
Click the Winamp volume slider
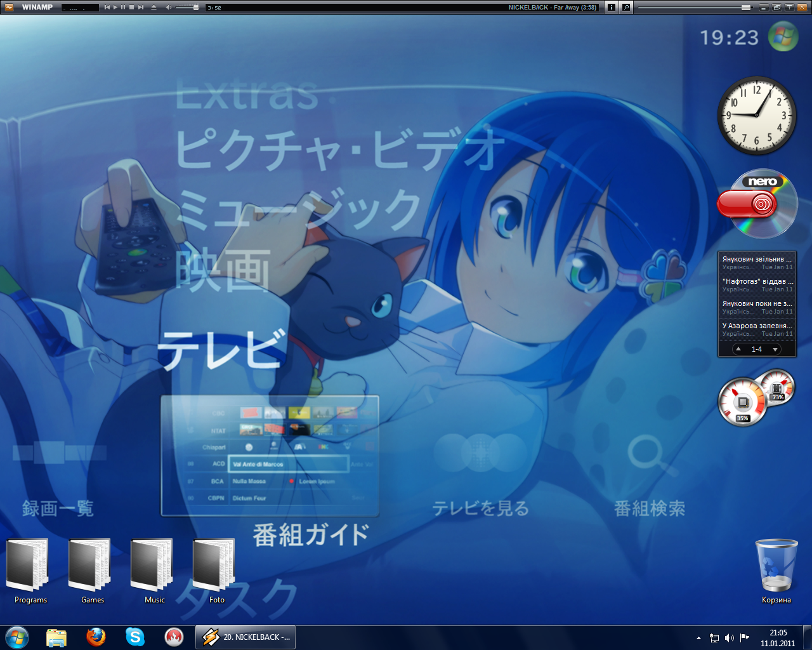point(187,8)
